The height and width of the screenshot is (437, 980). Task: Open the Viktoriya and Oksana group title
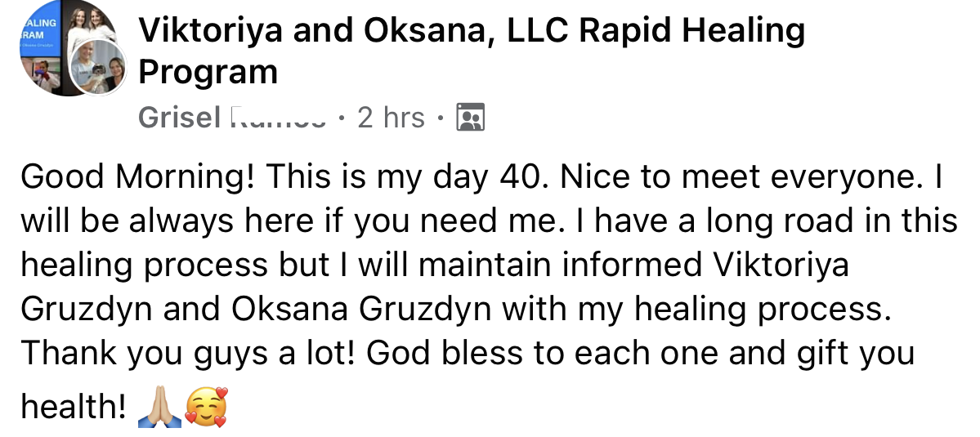[x=472, y=51]
